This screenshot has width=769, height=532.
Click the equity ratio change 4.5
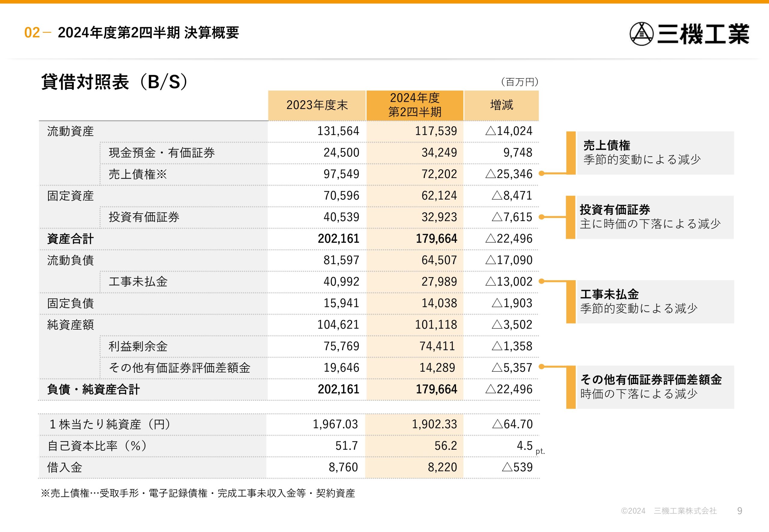click(524, 446)
